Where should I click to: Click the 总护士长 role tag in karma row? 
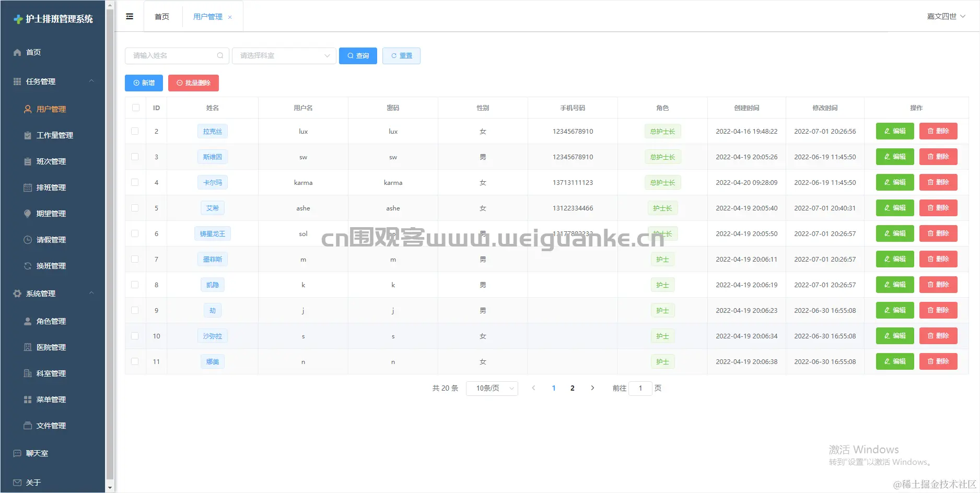point(662,182)
